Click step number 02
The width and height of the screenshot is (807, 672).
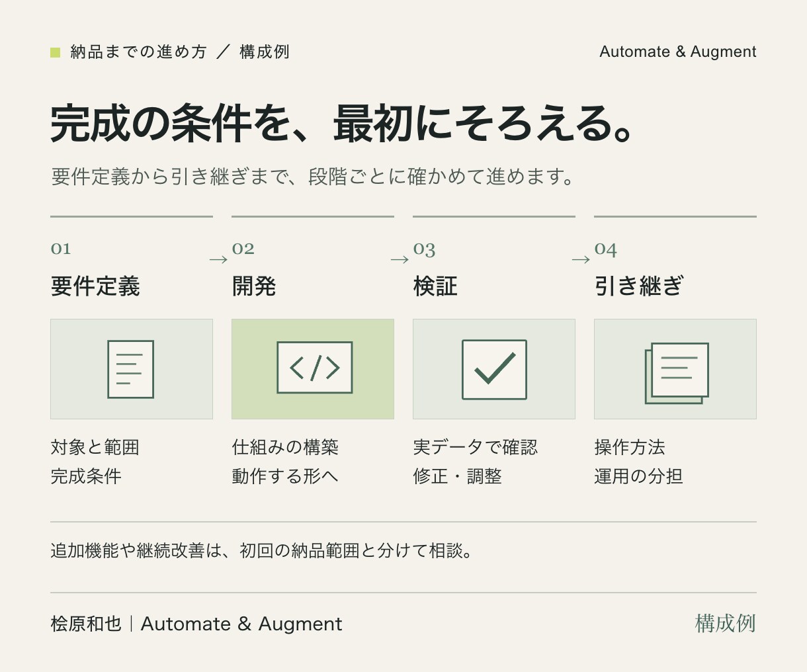243,249
